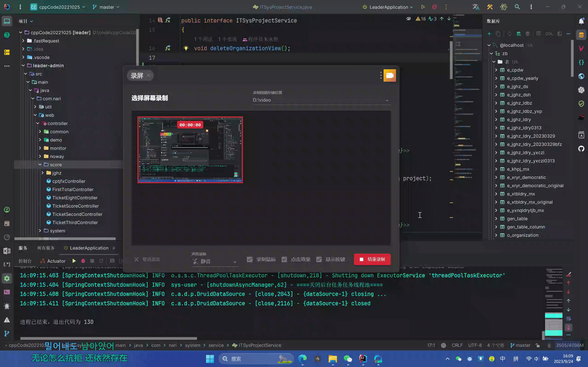Click the GitHub icon in right sidebar
Viewport: 588px width, 367px height.
(581, 149)
